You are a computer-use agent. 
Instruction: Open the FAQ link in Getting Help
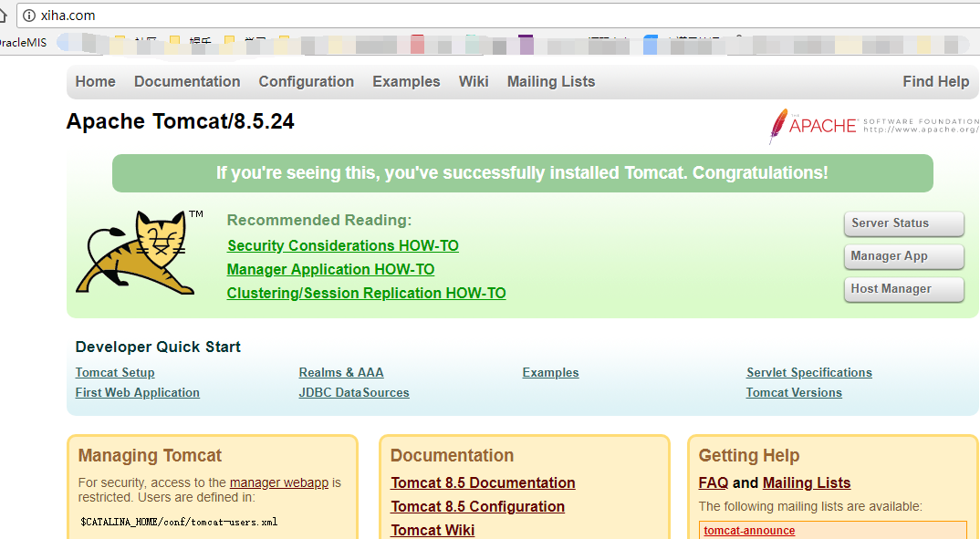click(x=714, y=483)
